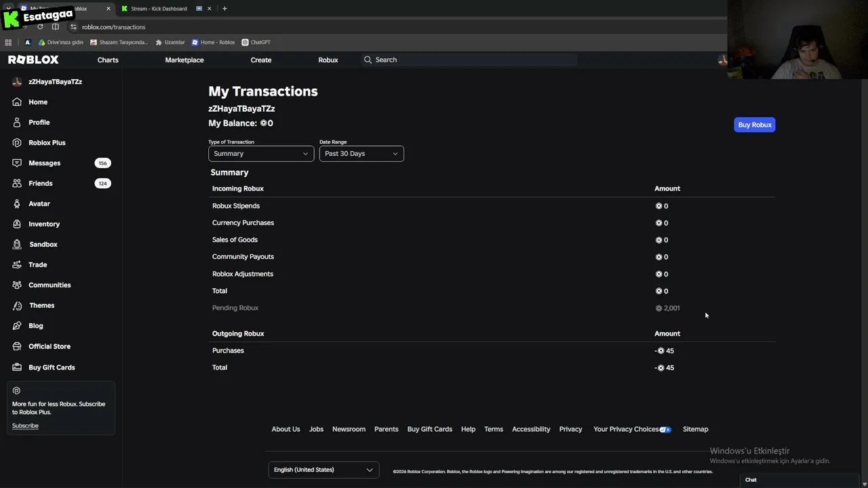Click the Roblox logo in the header
The width and height of the screenshot is (868, 488).
(x=33, y=60)
